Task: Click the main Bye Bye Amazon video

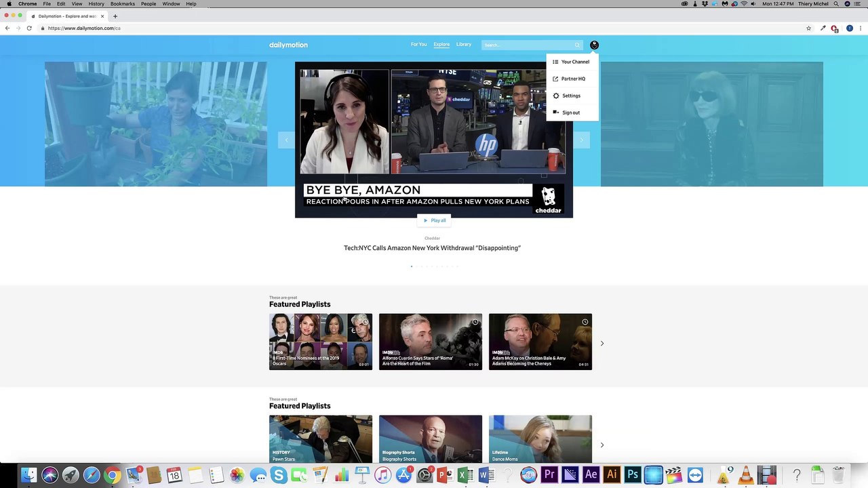Action: coord(434,140)
